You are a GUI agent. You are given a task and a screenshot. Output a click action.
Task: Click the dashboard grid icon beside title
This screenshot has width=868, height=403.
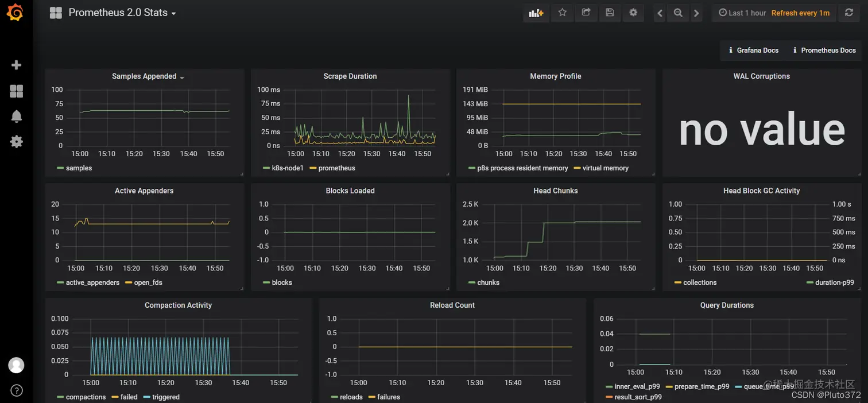56,13
